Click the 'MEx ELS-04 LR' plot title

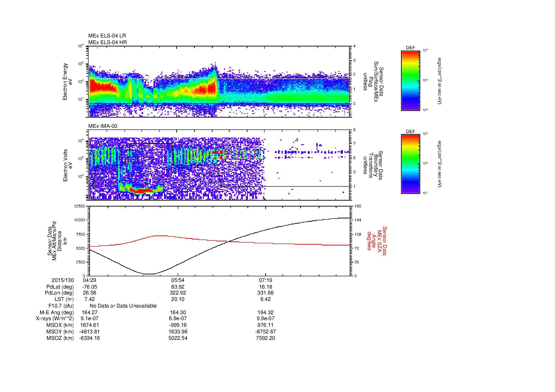pyautogui.click(x=107, y=36)
